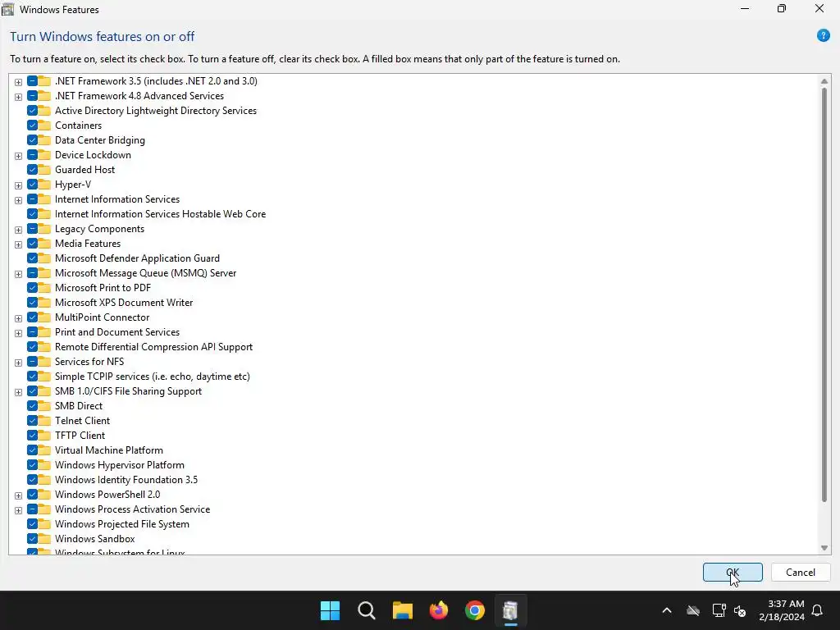Image resolution: width=840 pixels, height=630 pixels.
Task: Click the folder icon beside Telnet Client
Action: point(44,421)
